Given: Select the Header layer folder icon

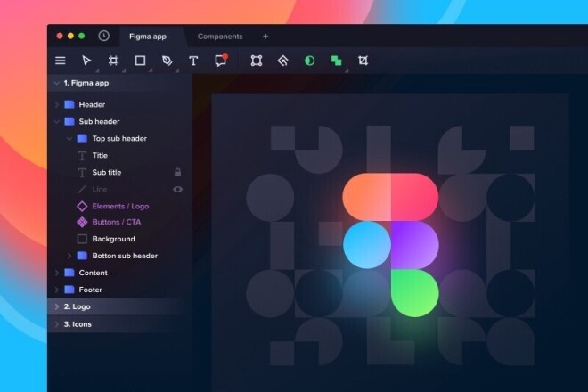Looking at the screenshot, I should point(69,104).
